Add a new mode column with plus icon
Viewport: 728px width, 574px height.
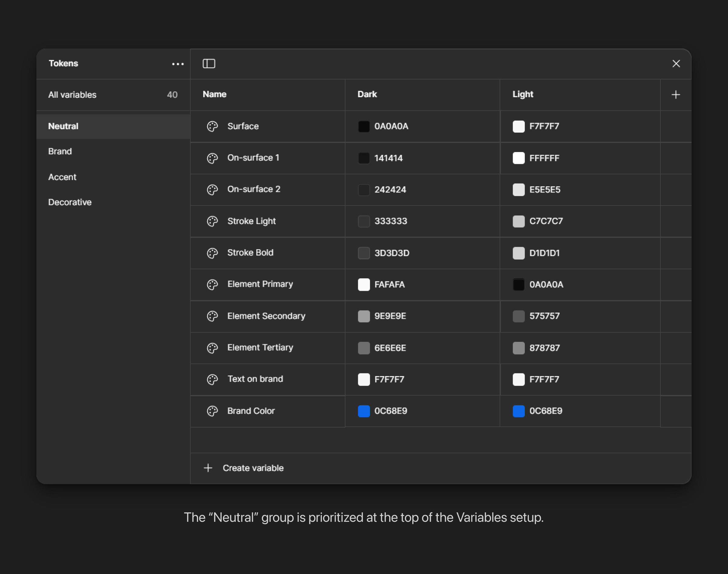(676, 95)
